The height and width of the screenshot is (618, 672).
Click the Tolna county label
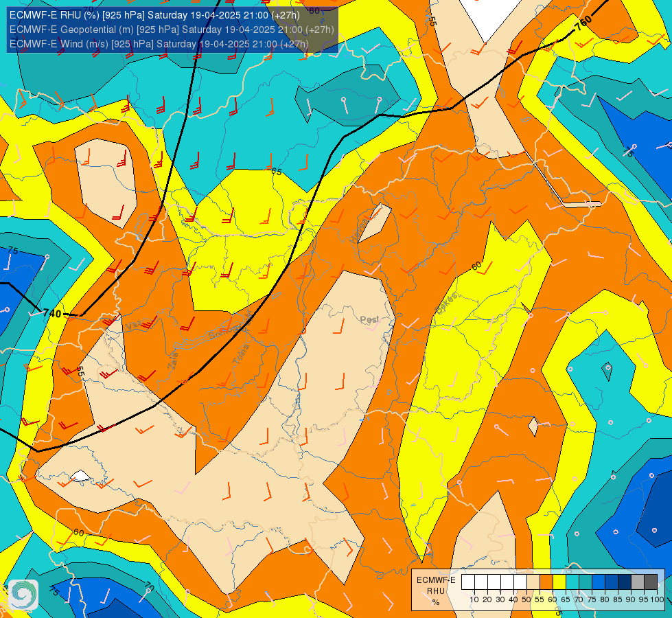(x=240, y=354)
